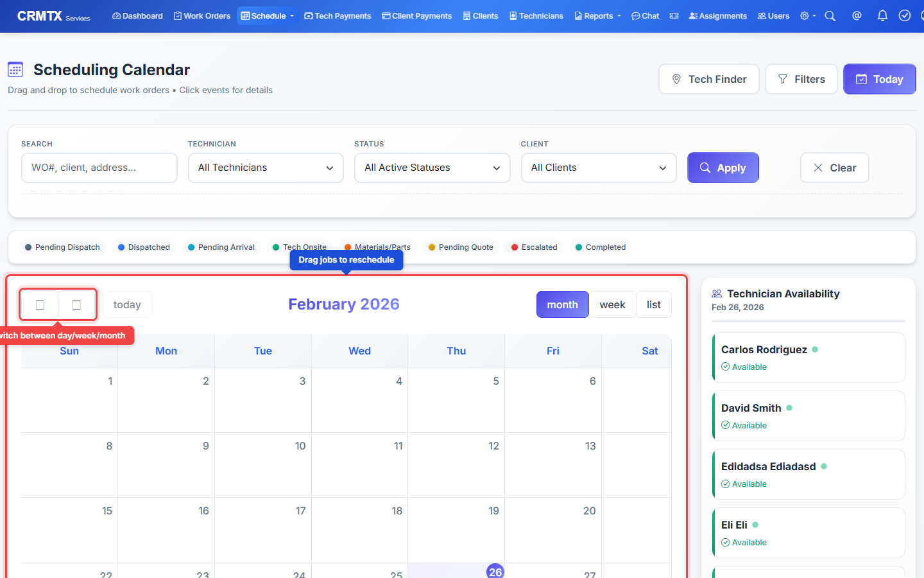Image resolution: width=924 pixels, height=578 pixels.
Task: Expand the All Active Statuses dropdown
Action: pyautogui.click(x=432, y=168)
